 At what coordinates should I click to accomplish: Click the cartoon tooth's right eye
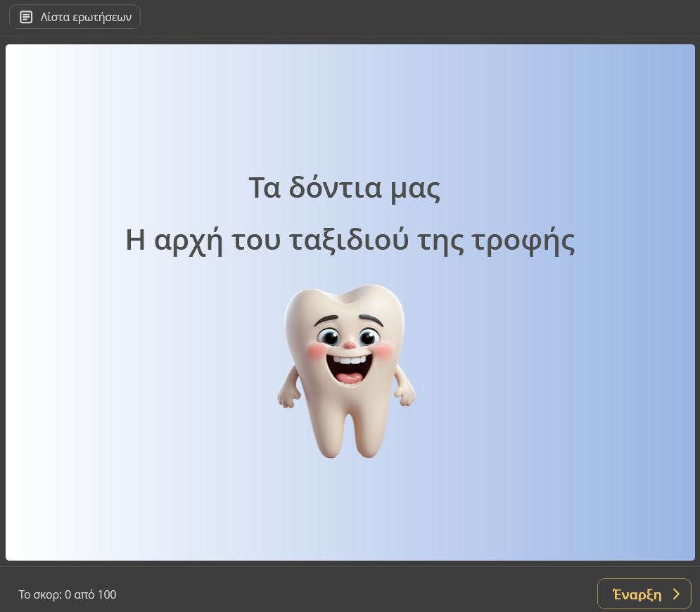(368, 337)
